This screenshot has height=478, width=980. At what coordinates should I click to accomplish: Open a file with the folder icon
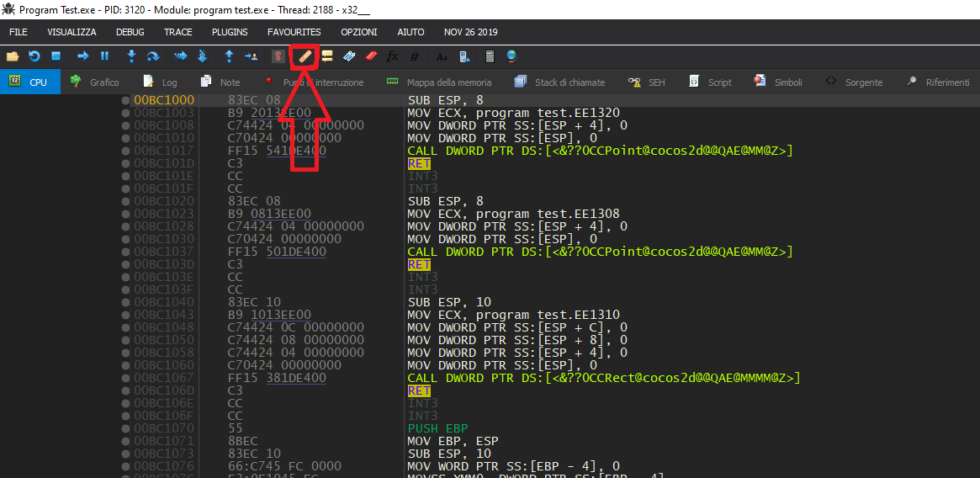coord(13,56)
